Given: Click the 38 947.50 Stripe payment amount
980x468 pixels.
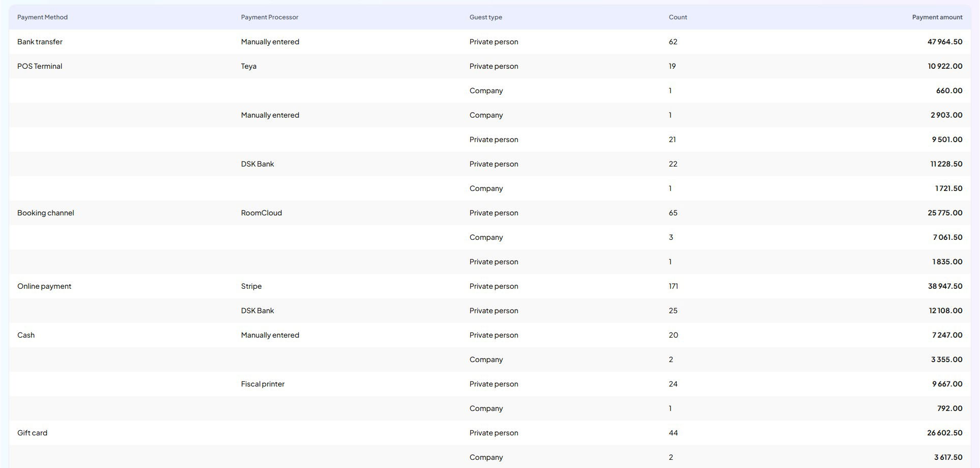Looking at the screenshot, I should (944, 286).
